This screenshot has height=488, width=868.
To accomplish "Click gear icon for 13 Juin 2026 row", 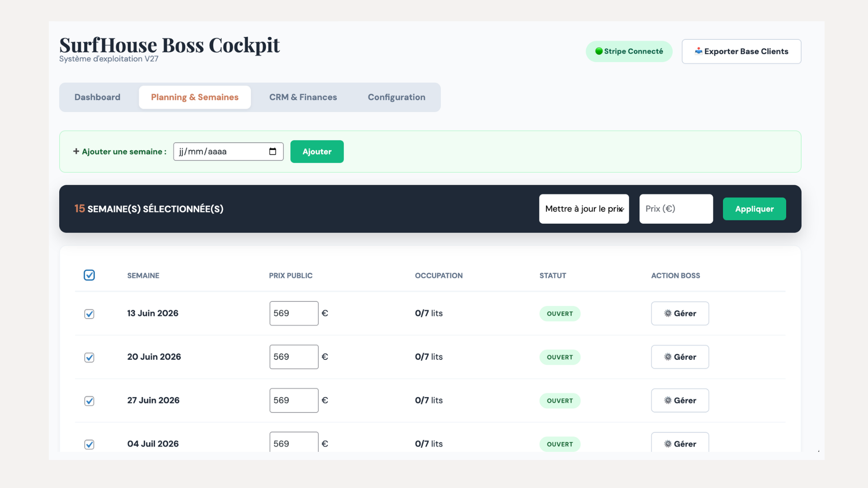I will pyautogui.click(x=667, y=314).
